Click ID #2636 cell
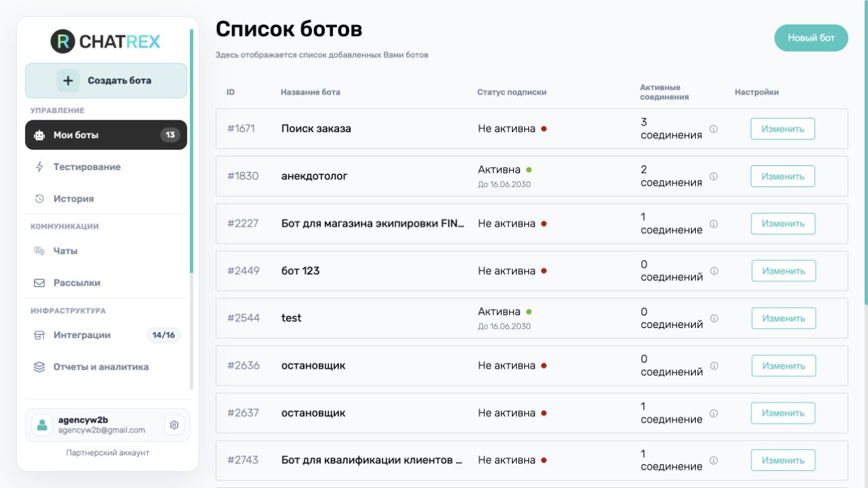The width and height of the screenshot is (868, 488). (x=244, y=365)
